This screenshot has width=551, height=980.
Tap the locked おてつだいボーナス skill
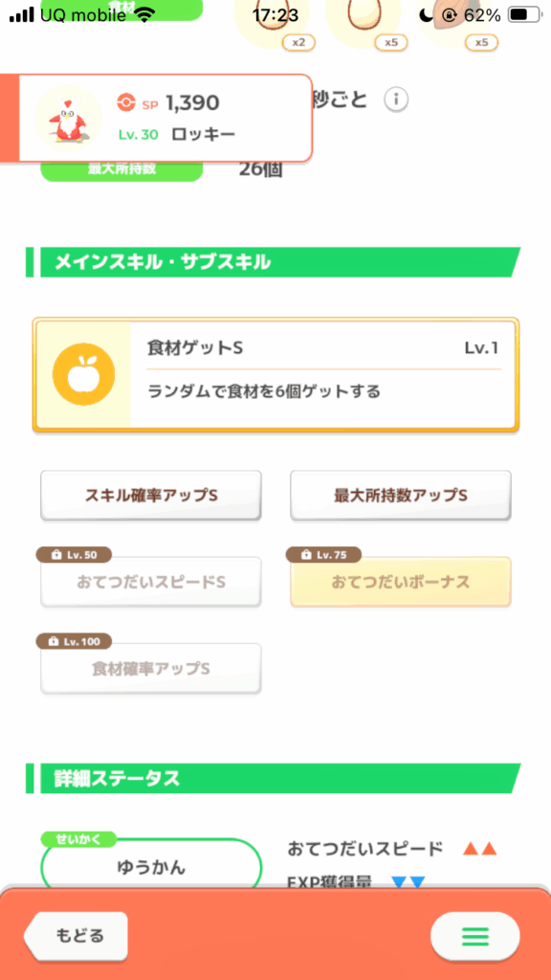401,583
